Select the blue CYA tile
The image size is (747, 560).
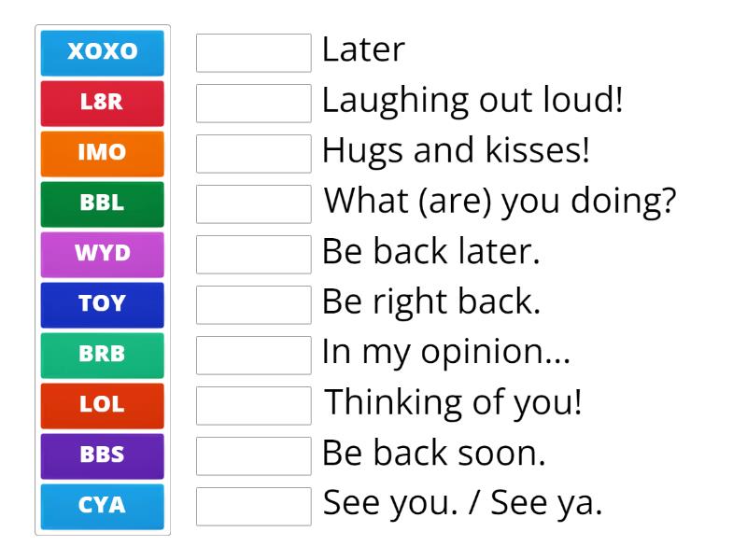(x=102, y=506)
